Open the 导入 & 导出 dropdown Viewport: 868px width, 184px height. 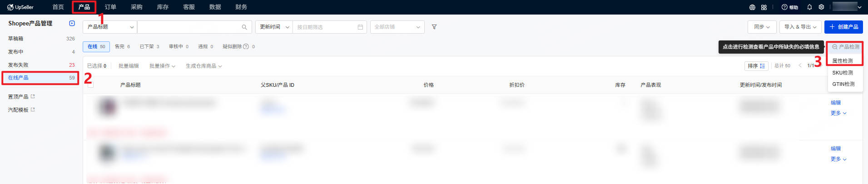tap(800, 27)
